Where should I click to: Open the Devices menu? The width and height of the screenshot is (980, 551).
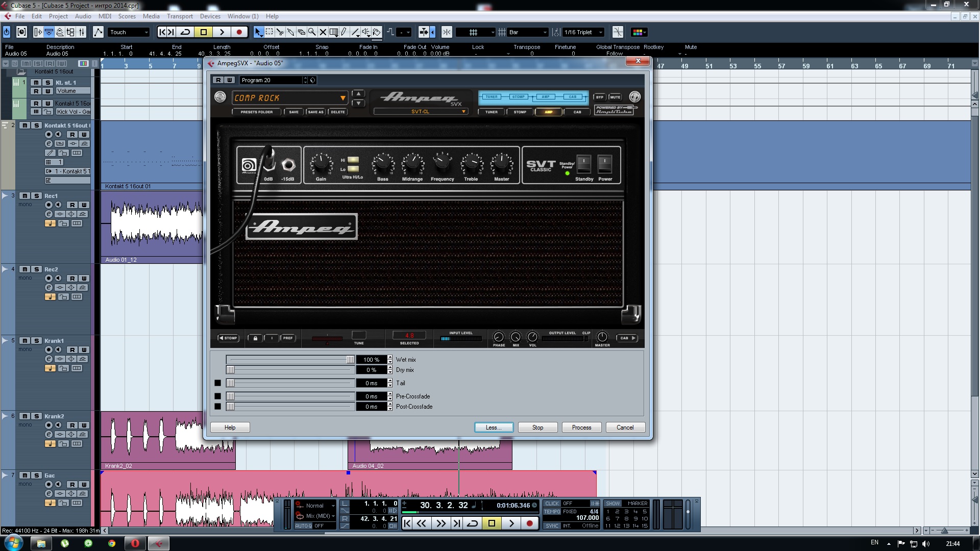tap(210, 16)
